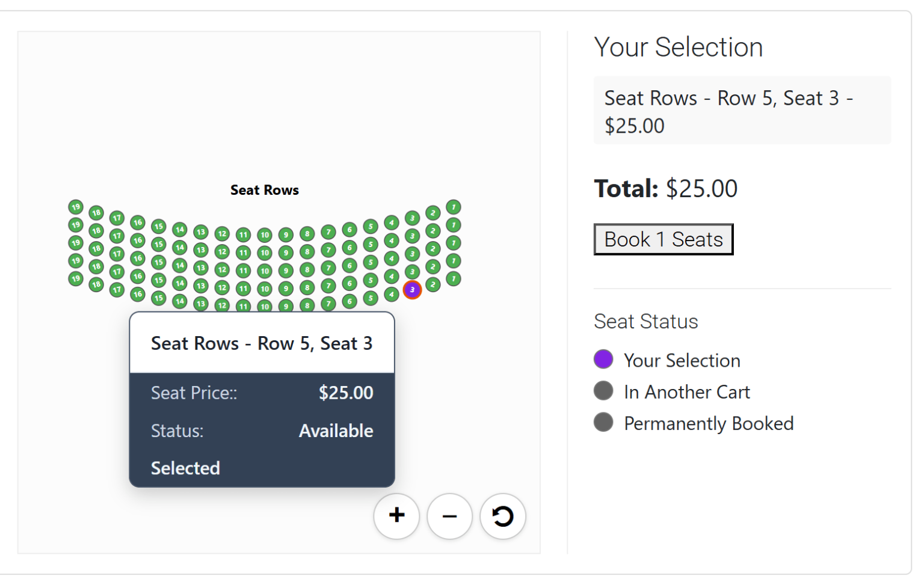Click the Your Selection panel heading
Image resolution: width=924 pixels, height=582 pixels.
point(679,47)
